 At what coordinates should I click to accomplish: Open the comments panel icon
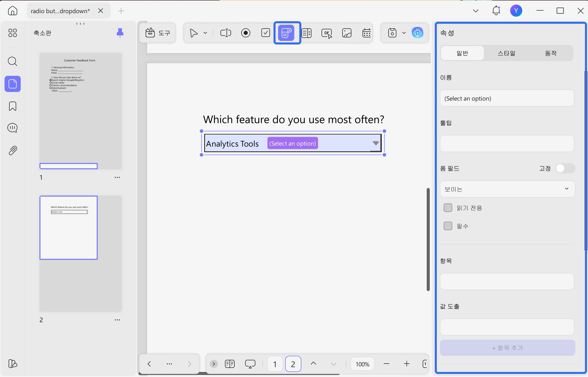[12, 128]
